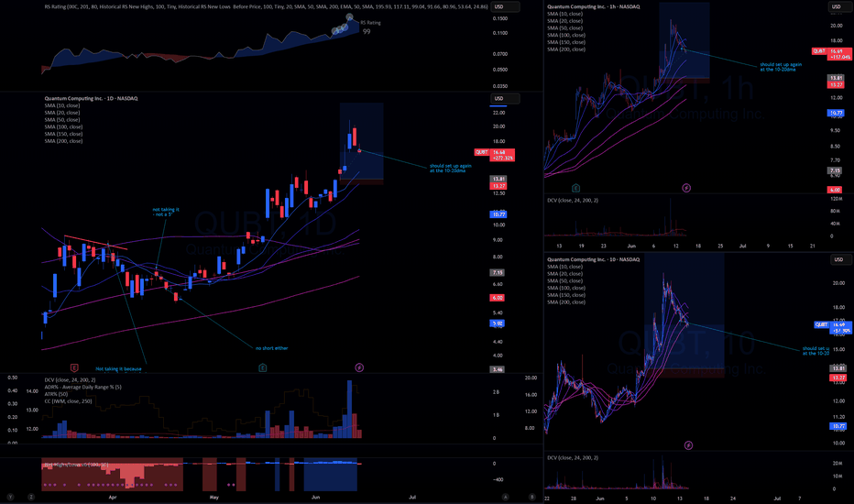The height and width of the screenshot is (504, 854).
Task: Click the 'should set up again' note on the daily chart
Action: pyautogui.click(x=451, y=169)
